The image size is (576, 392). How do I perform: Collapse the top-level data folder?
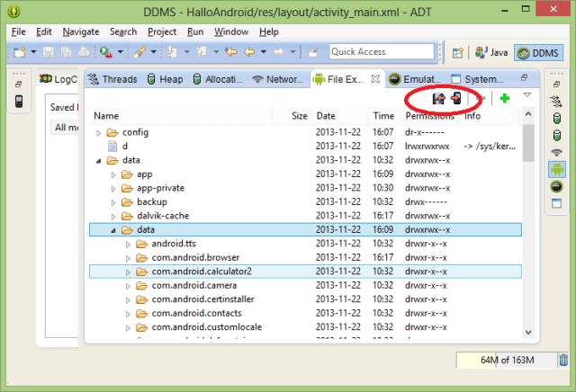[x=98, y=161]
